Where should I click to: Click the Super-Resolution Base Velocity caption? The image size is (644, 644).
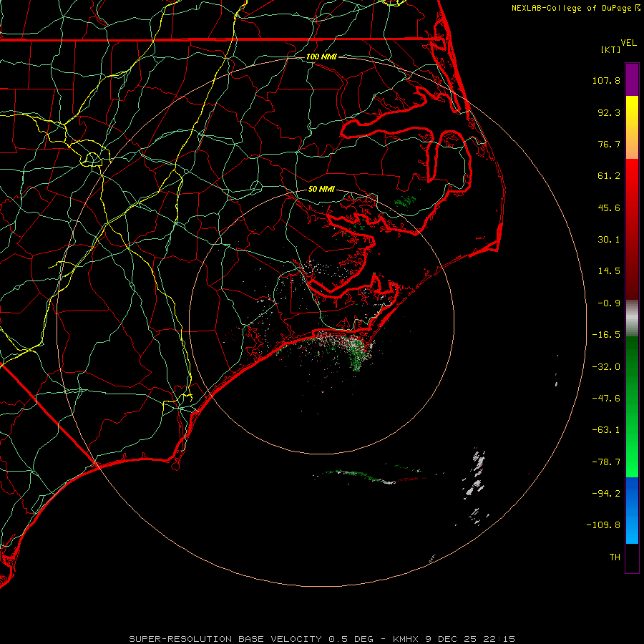321,639
